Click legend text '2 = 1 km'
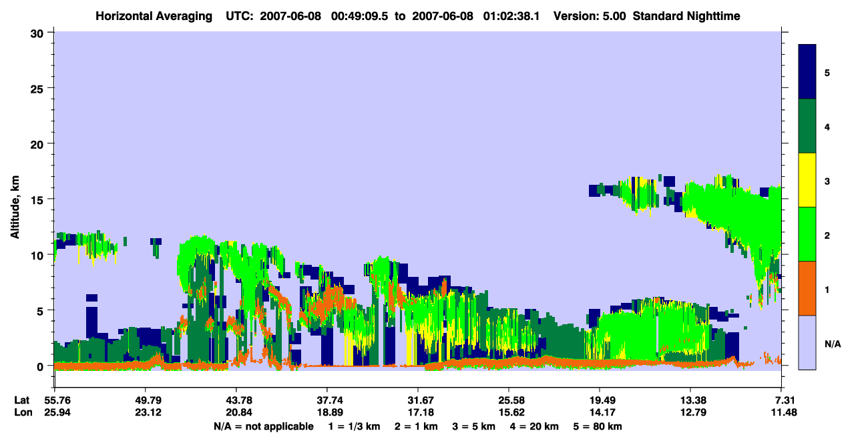Image resolution: width=868 pixels, height=445 pixels. point(415,426)
